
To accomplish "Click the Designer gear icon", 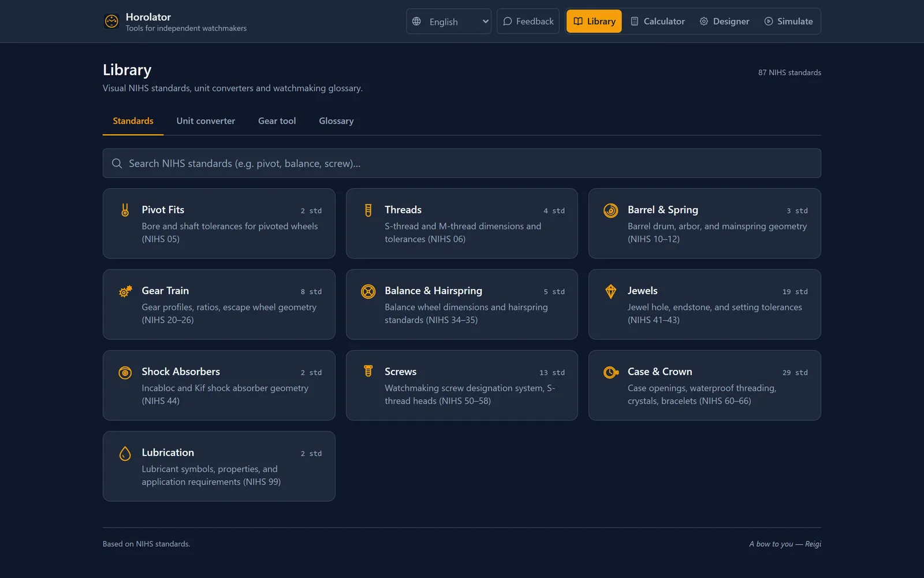I will (x=704, y=21).
